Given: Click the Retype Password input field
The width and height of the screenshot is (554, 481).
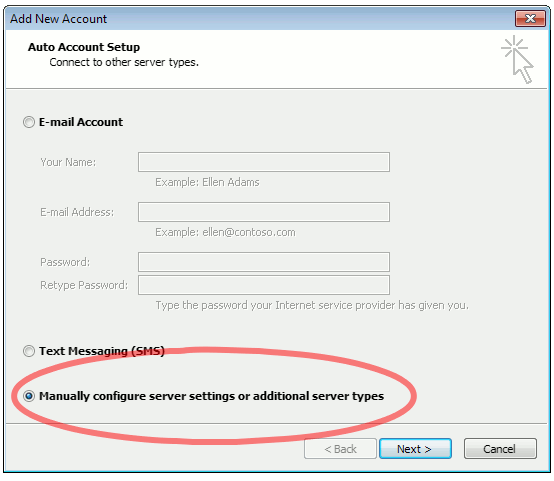Looking at the screenshot, I should pyautogui.click(x=264, y=285).
